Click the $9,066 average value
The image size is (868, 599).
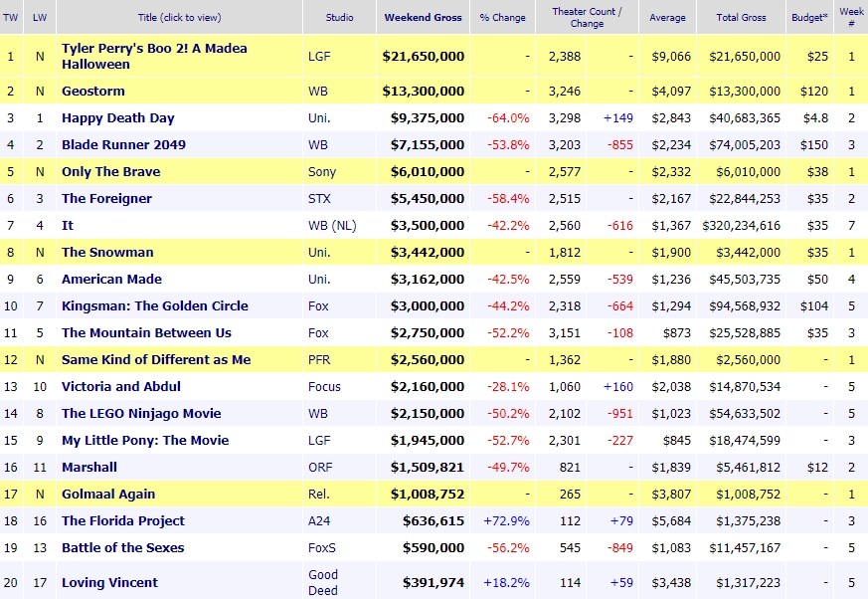(671, 56)
